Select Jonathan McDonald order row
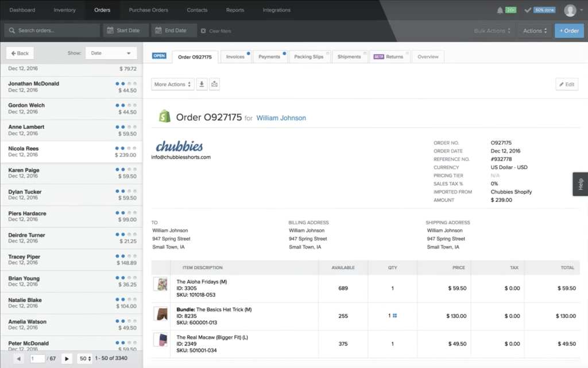Screen dimensions: 588x368 tap(71, 87)
